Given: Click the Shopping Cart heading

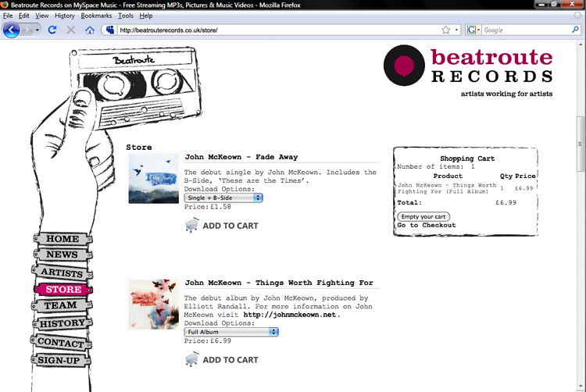Looking at the screenshot, I should coord(467,159).
